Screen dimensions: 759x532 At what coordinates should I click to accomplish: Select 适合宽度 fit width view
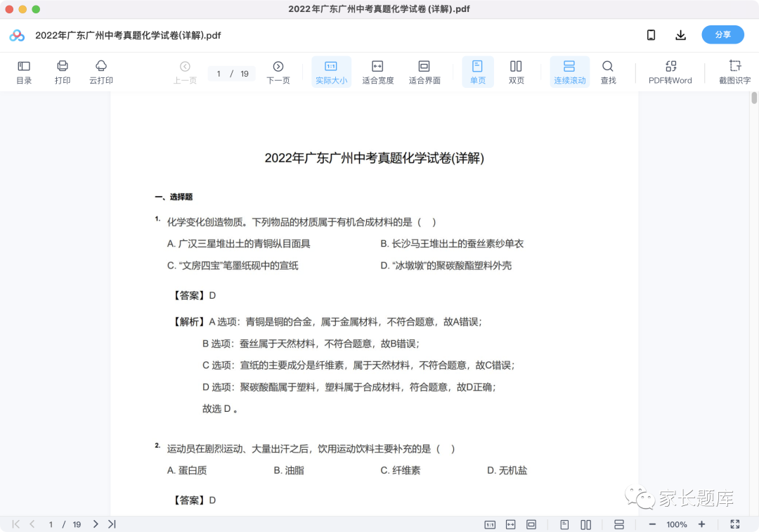tap(377, 72)
